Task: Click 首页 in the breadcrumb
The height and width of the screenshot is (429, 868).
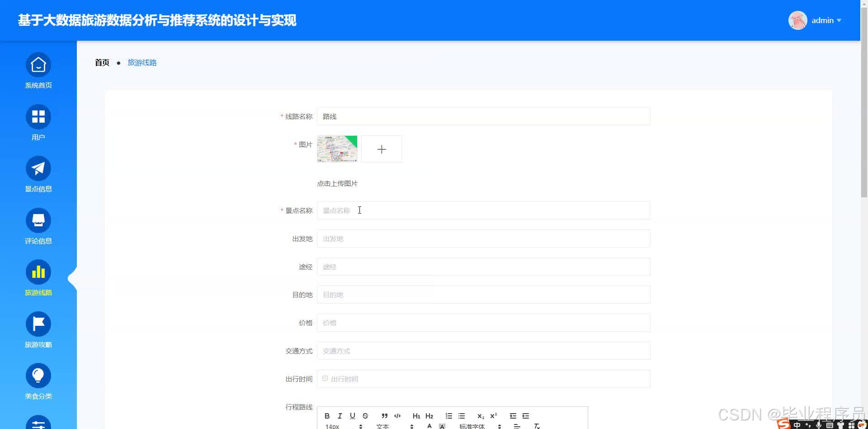Action: (x=102, y=62)
